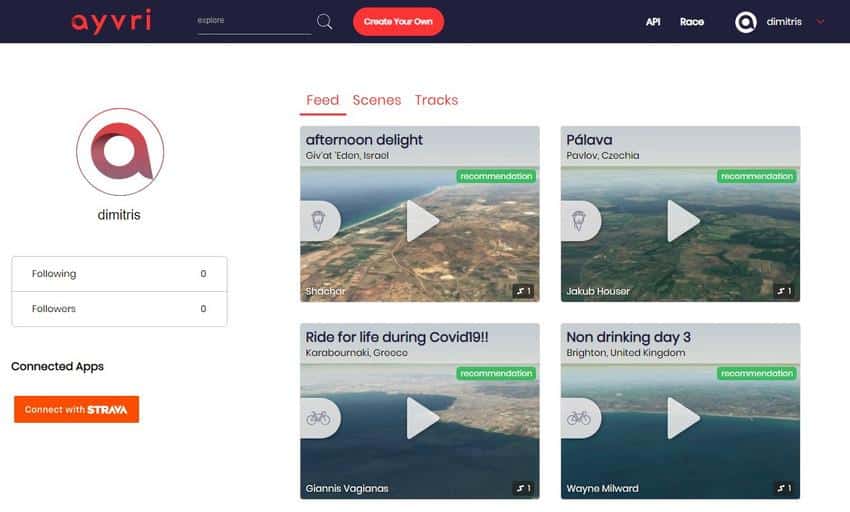Click Connect with STRAVA button
850x512 pixels.
pyautogui.click(x=76, y=410)
